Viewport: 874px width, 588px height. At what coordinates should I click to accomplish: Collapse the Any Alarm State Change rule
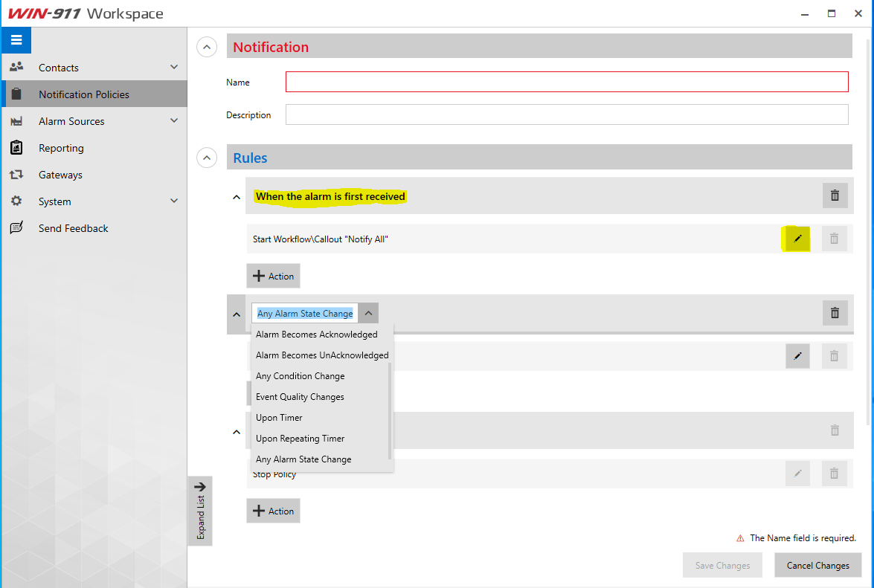[x=237, y=314]
